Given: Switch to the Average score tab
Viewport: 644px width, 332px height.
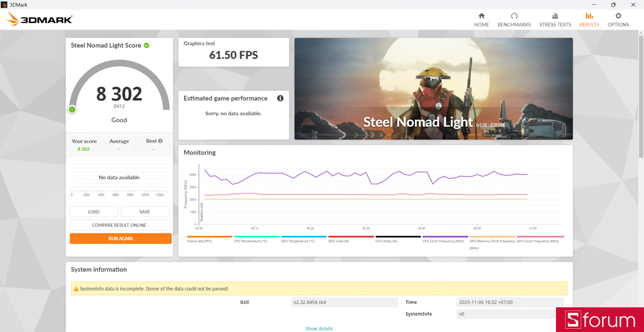Looking at the screenshot, I should [119, 141].
